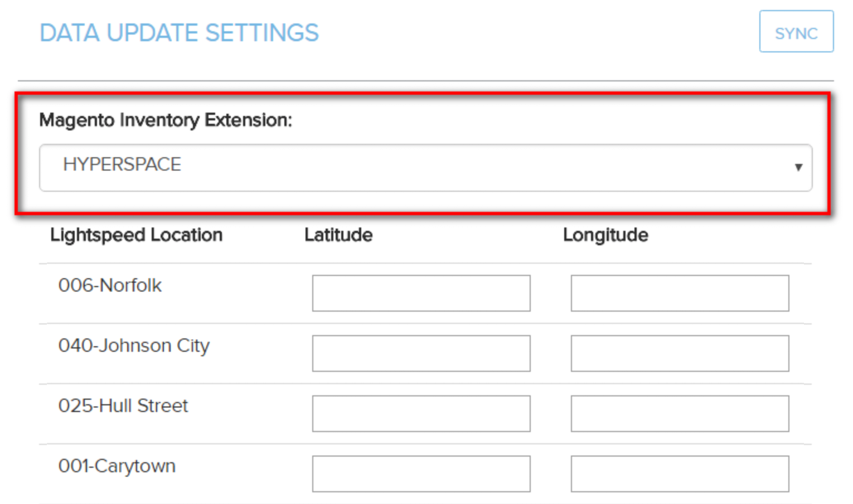Click the Magento Inventory Extension label
The height and width of the screenshot is (504, 853).
point(166,120)
